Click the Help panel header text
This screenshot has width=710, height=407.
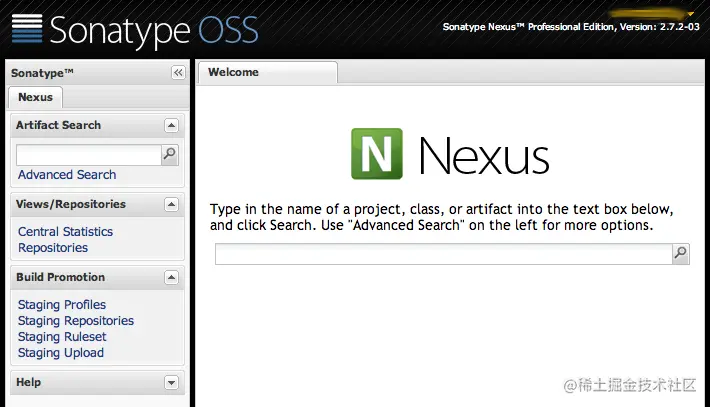(x=29, y=383)
